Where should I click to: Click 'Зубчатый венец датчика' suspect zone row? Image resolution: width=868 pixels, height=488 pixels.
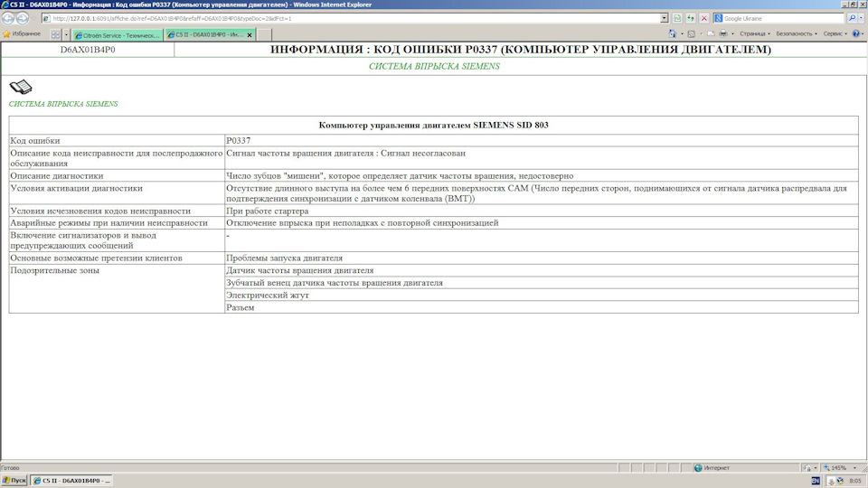542,283
